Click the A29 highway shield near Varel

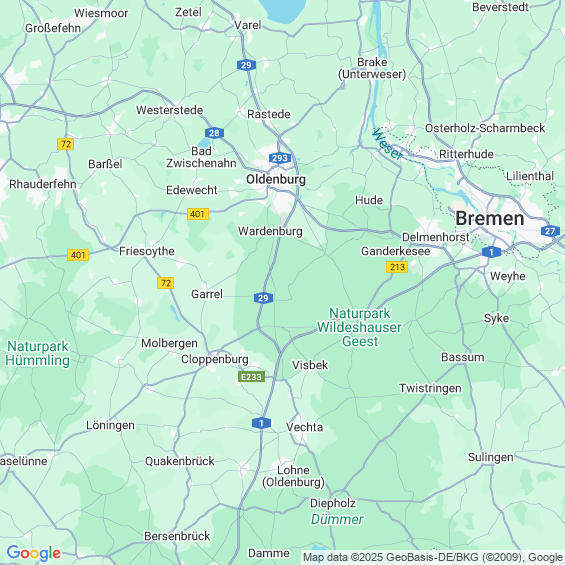246,65
